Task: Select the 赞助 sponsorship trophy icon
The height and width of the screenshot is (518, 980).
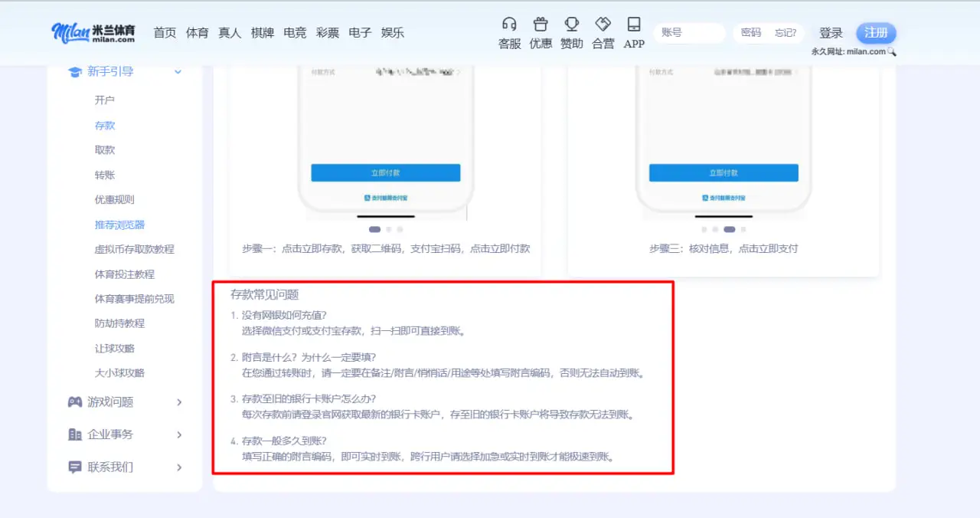Action: [x=571, y=24]
